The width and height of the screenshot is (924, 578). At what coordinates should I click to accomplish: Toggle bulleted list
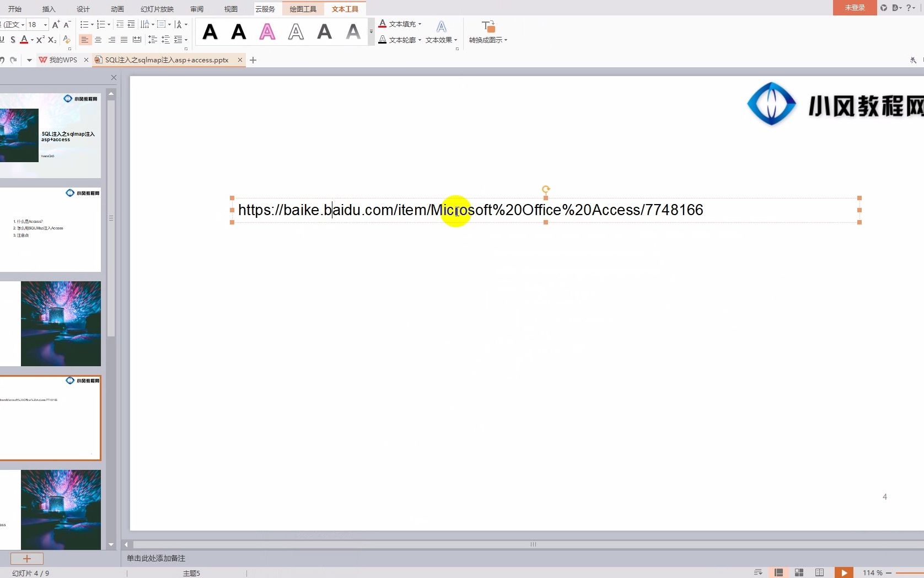tap(84, 24)
